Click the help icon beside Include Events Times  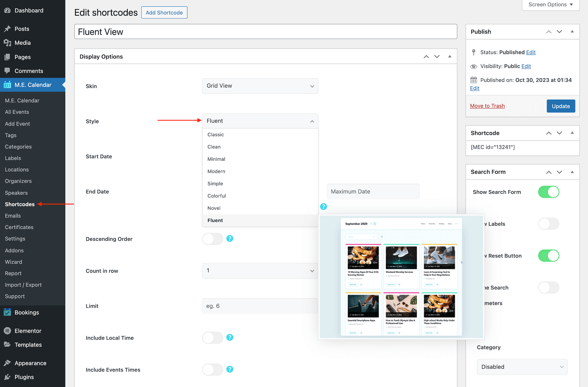[x=230, y=369]
